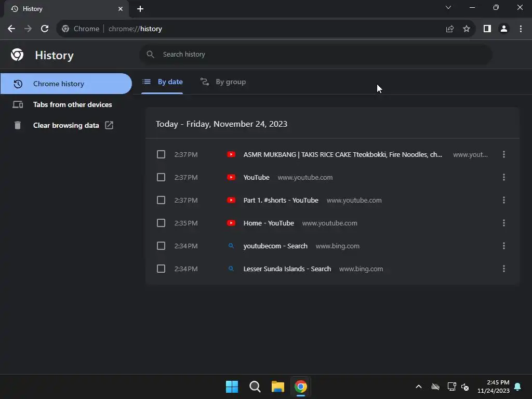Open the side panel icon

pos(487,29)
